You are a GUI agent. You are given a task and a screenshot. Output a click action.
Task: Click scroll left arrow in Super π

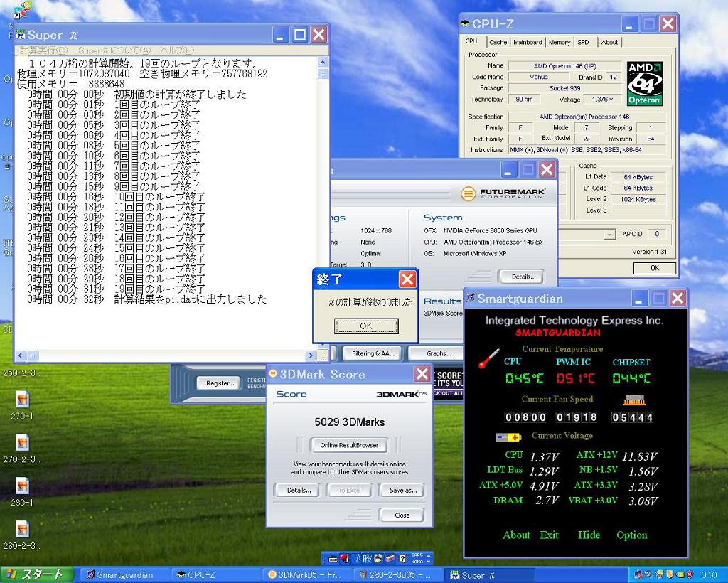pos(20,356)
